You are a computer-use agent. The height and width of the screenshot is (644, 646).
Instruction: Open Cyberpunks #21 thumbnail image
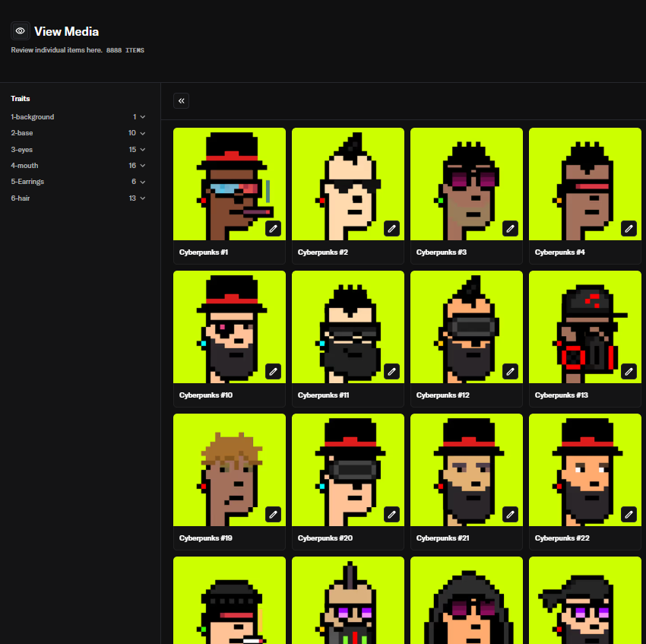click(467, 470)
